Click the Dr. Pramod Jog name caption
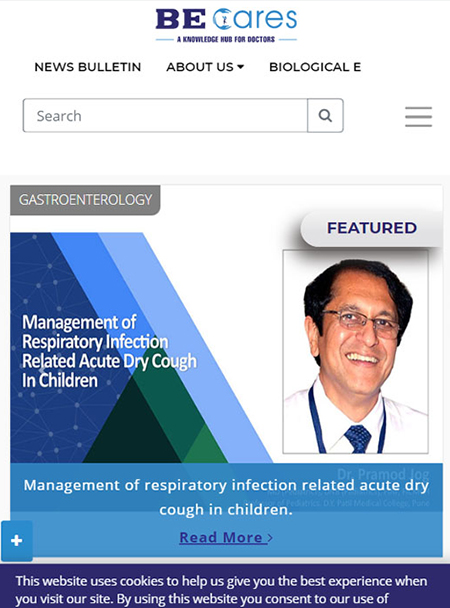Image resolution: width=450 pixels, height=608 pixels. click(383, 474)
